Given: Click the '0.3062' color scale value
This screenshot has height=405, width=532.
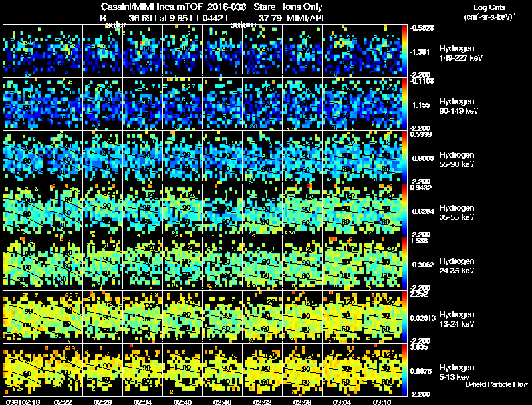Looking at the screenshot, I should pos(423,265).
